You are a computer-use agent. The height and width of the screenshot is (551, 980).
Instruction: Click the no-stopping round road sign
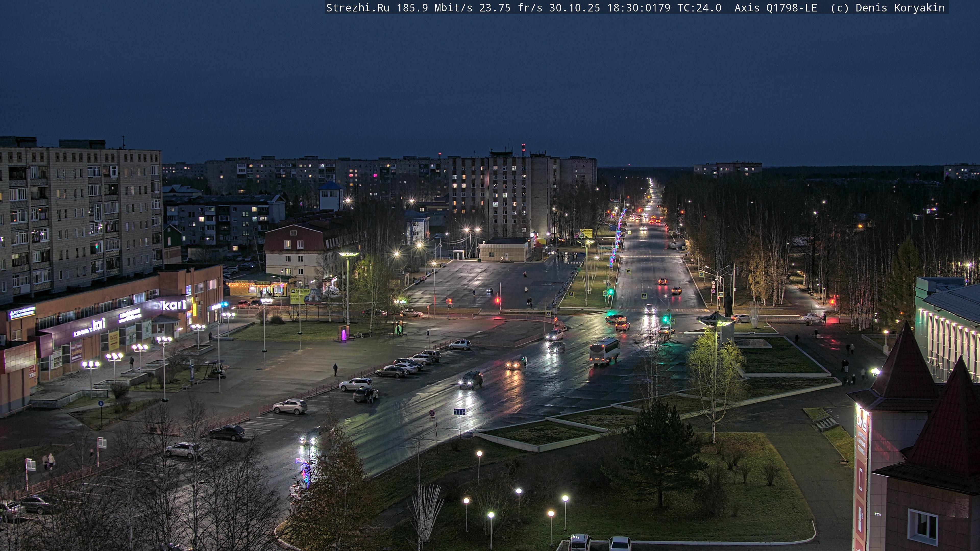tap(432, 413)
